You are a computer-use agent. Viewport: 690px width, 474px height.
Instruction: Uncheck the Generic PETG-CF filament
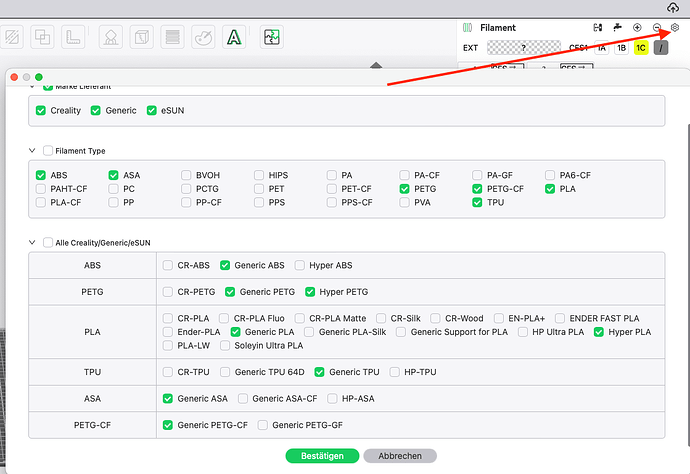click(x=168, y=425)
